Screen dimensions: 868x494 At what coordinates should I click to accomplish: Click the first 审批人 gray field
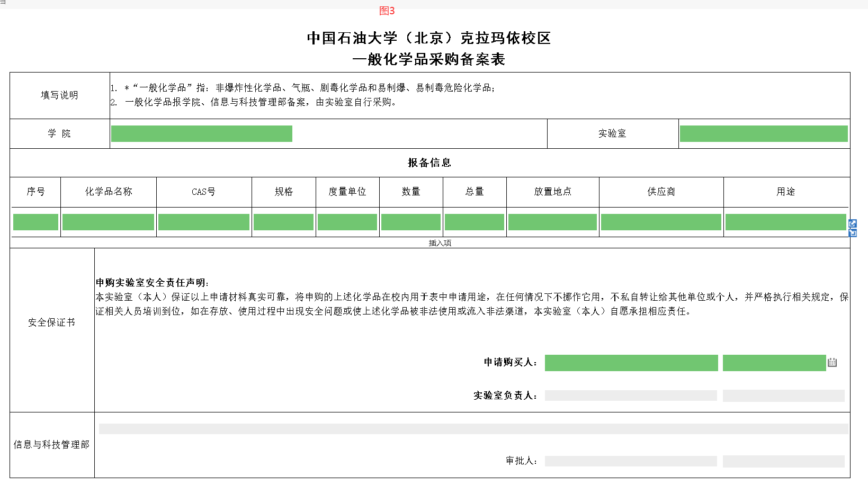tap(631, 461)
